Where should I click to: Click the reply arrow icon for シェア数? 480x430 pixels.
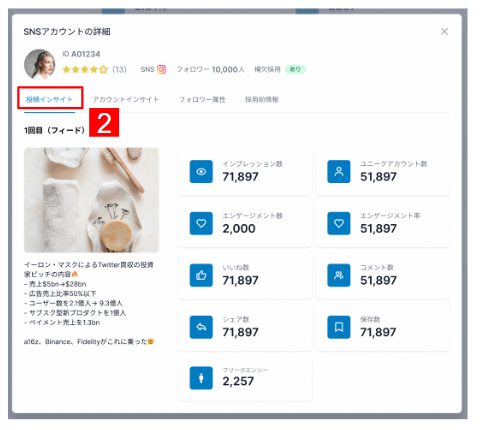(201, 327)
